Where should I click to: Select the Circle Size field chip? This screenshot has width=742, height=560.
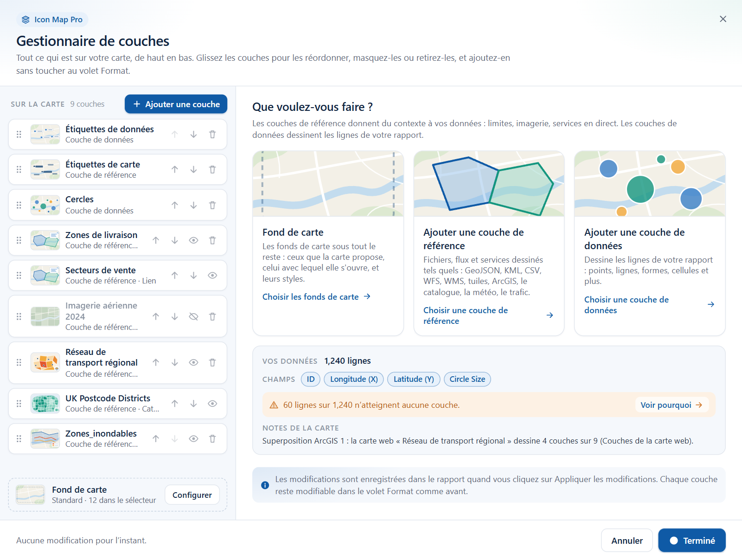point(467,380)
